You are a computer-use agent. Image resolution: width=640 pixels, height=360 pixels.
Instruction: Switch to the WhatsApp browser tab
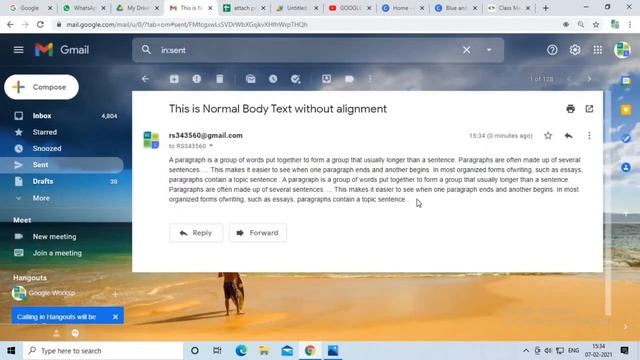tap(84, 8)
